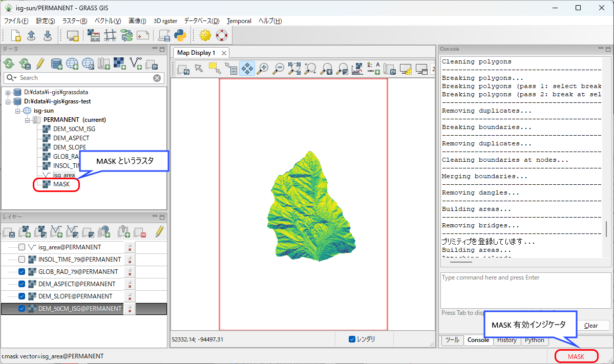
Task: Open the graphical modeler tool
Action: pyautogui.click(x=126, y=35)
